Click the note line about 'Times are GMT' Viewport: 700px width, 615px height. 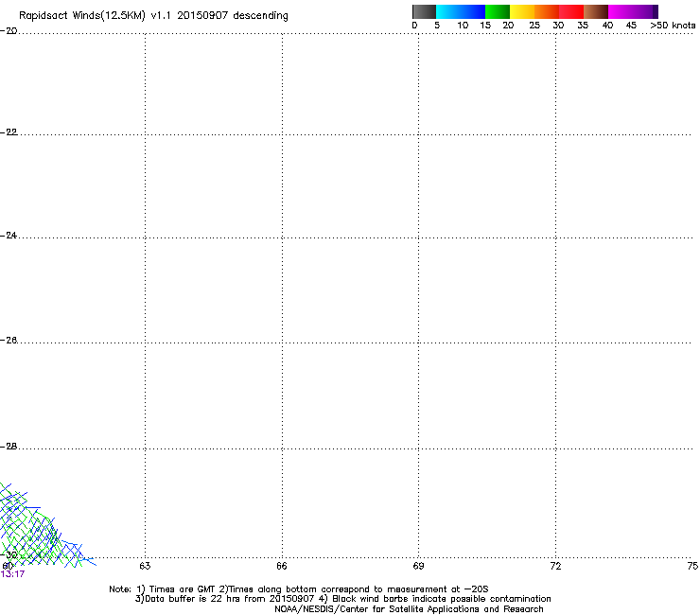(x=299, y=589)
